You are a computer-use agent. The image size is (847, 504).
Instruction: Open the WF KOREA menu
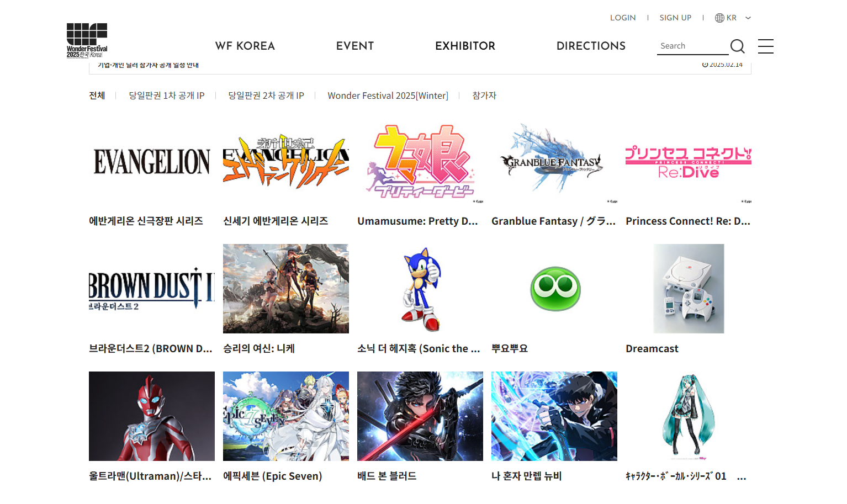click(245, 46)
